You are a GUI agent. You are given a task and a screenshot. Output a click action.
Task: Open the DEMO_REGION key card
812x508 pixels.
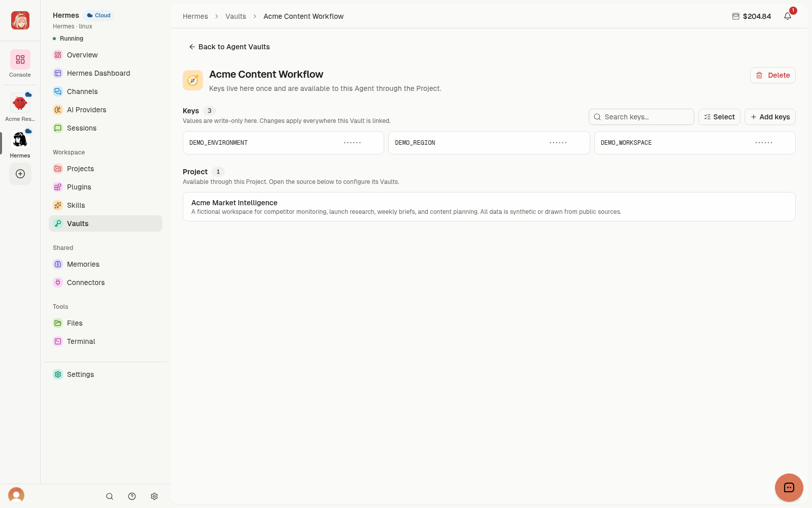click(489, 143)
